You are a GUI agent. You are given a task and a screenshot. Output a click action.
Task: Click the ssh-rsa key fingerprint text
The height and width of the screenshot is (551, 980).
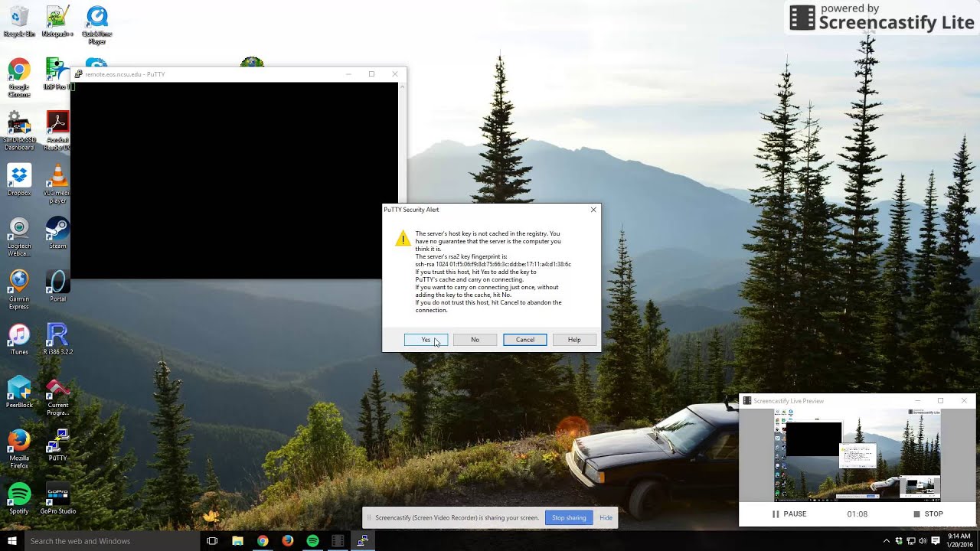(x=493, y=264)
